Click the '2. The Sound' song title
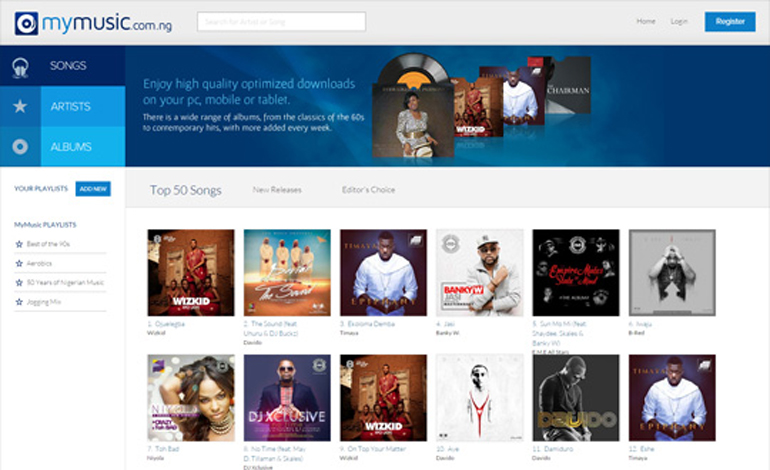This screenshot has width=770, height=470. (x=271, y=329)
